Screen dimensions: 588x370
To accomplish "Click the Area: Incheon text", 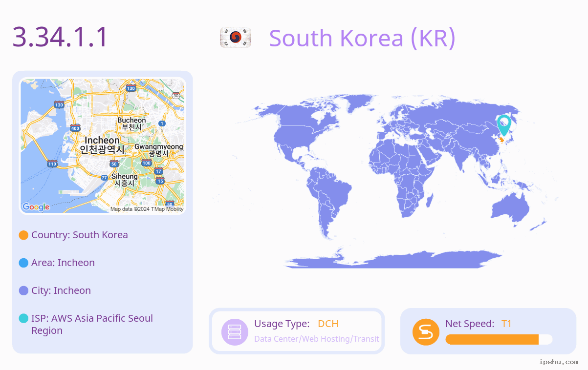I will pyautogui.click(x=63, y=263).
